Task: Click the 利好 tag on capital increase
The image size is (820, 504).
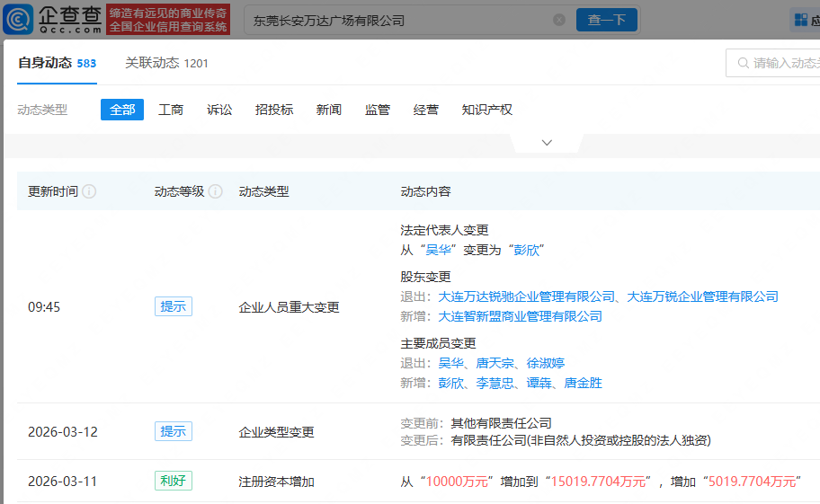Action: [173, 481]
